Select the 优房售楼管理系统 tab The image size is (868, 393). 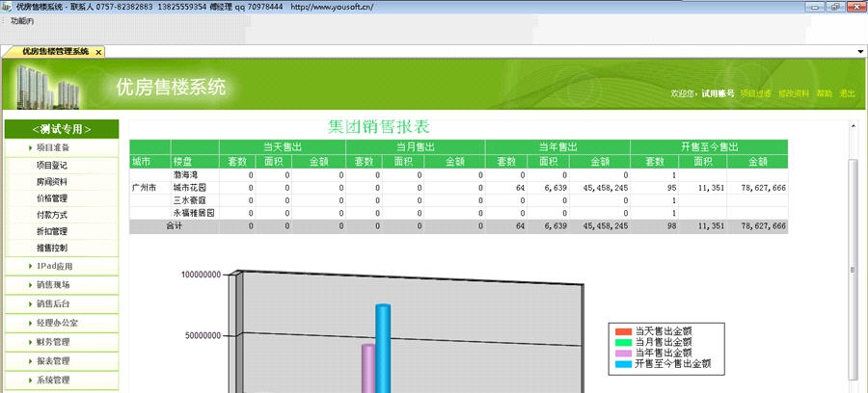click(55, 51)
